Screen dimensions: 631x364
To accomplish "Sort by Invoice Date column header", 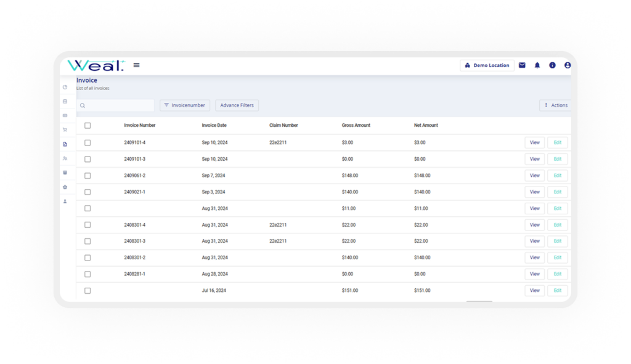I will click(x=214, y=126).
